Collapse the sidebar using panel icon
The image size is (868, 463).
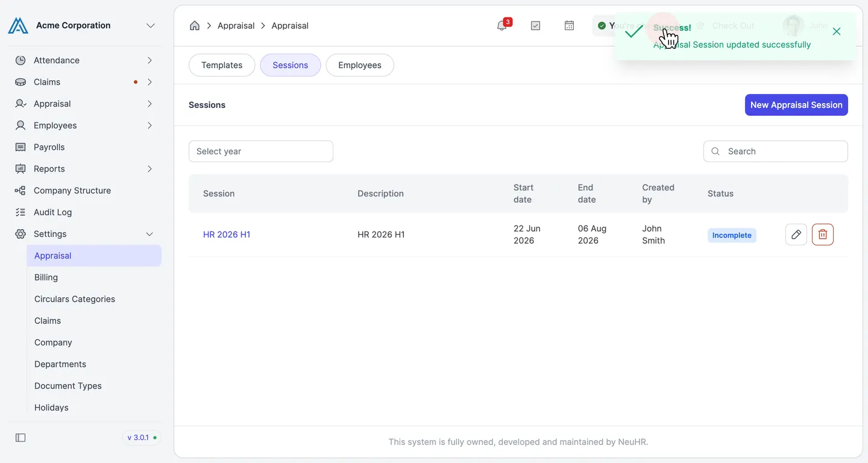(x=20, y=438)
